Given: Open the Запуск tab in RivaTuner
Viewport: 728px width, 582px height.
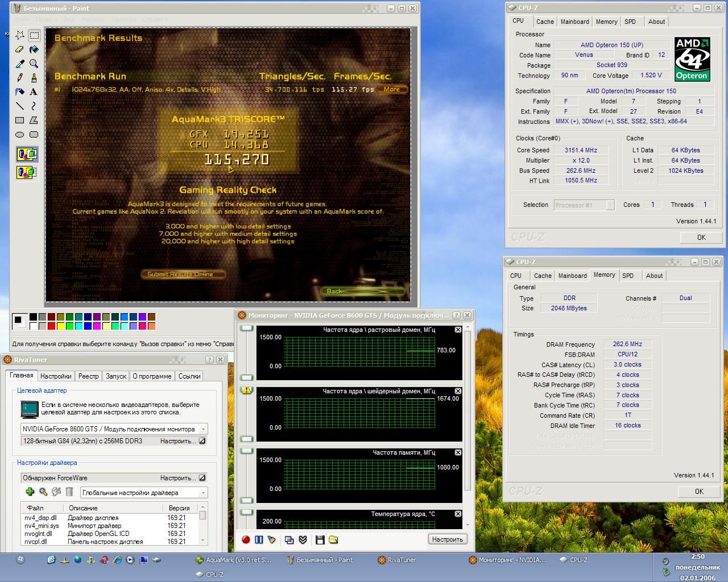Looking at the screenshot, I should pyautogui.click(x=116, y=376).
